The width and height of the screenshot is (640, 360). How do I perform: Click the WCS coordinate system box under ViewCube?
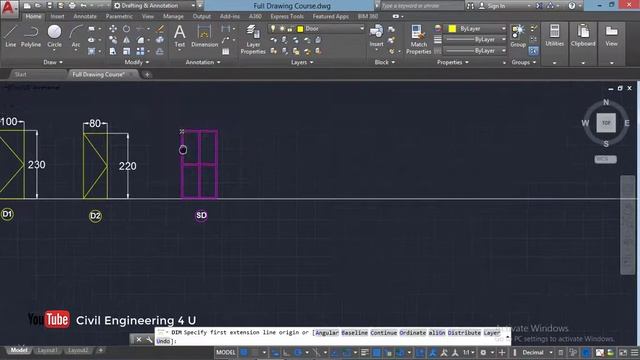[605, 159]
